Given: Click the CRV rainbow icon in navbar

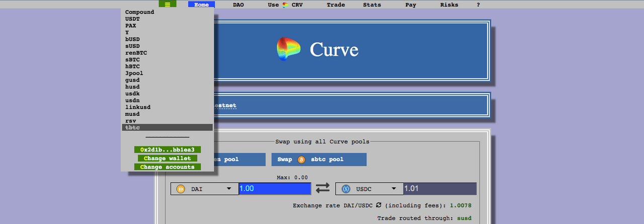Looking at the screenshot, I should click(285, 5).
